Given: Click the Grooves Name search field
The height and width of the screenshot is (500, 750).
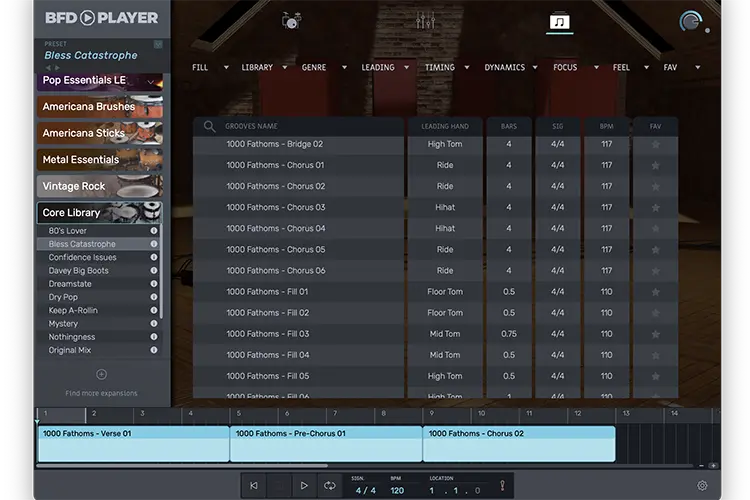Looking at the screenshot, I should click(x=299, y=126).
